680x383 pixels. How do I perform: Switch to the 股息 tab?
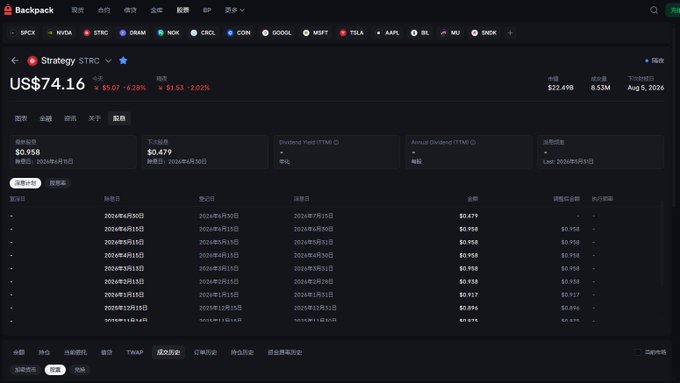coord(119,118)
